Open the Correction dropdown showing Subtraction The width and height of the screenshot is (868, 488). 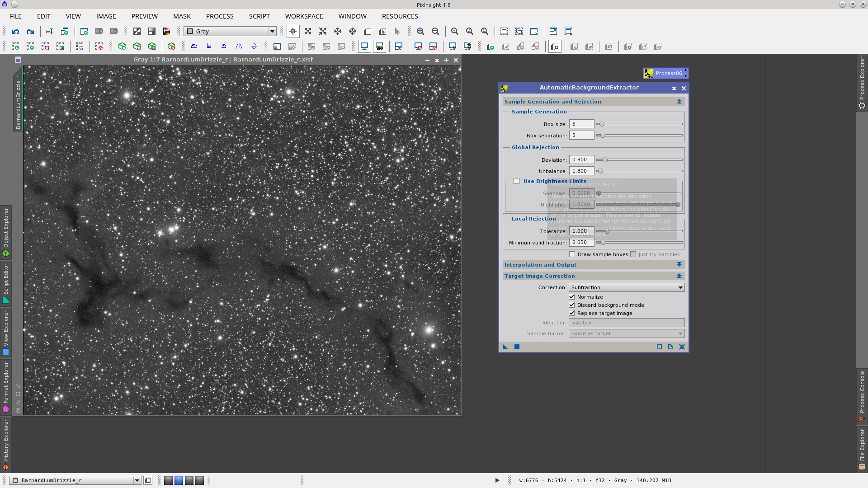(626, 287)
